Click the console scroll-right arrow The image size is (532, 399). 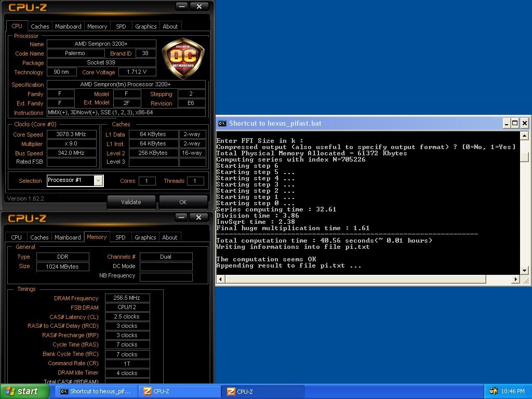(516, 279)
